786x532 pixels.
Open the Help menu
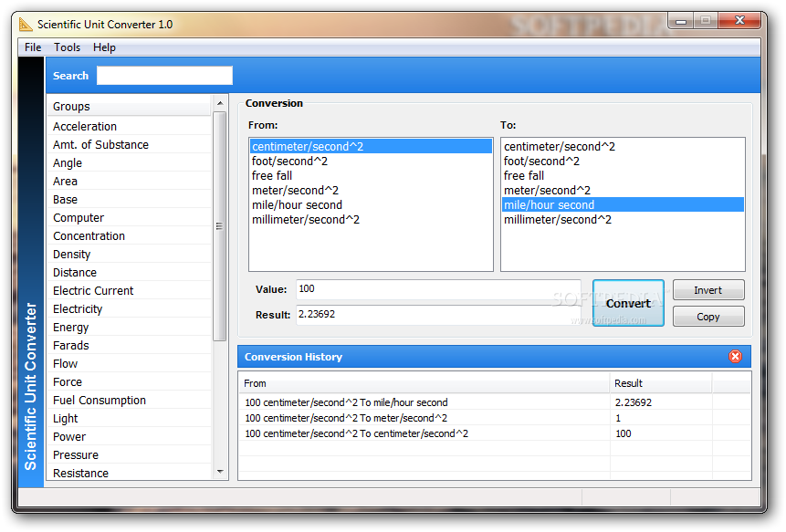pos(104,47)
